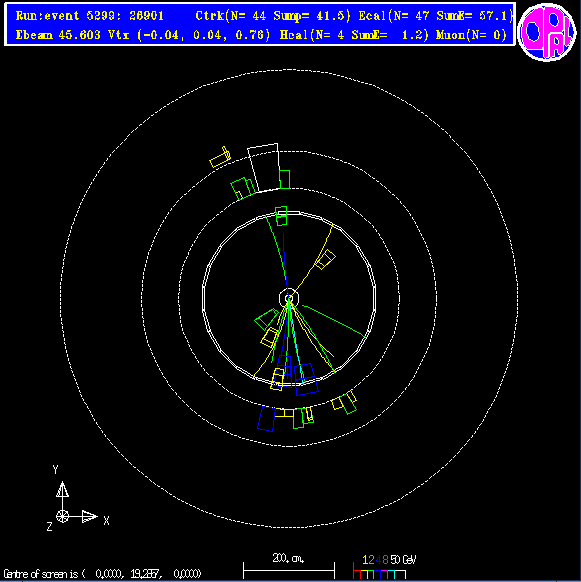Screen dimensions: 581x582
Task: Click the yellow box on the upper-right track
Action: [x=325, y=259]
